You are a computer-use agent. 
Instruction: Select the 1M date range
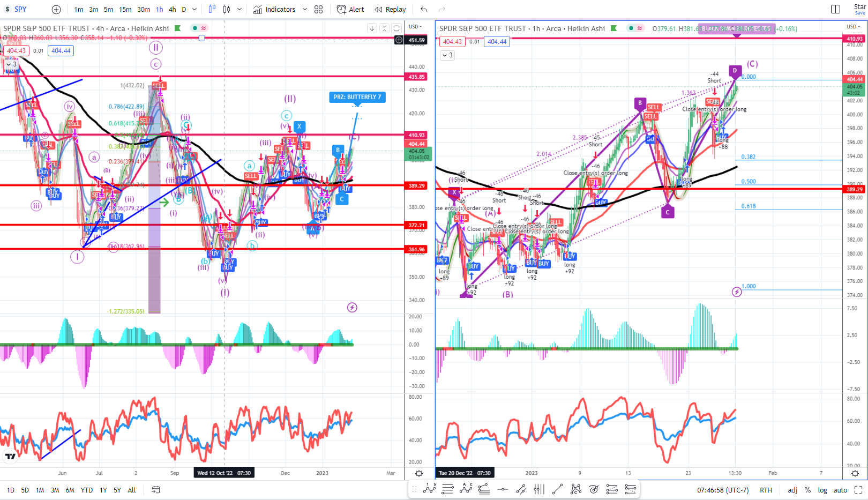tap(40, 490)
